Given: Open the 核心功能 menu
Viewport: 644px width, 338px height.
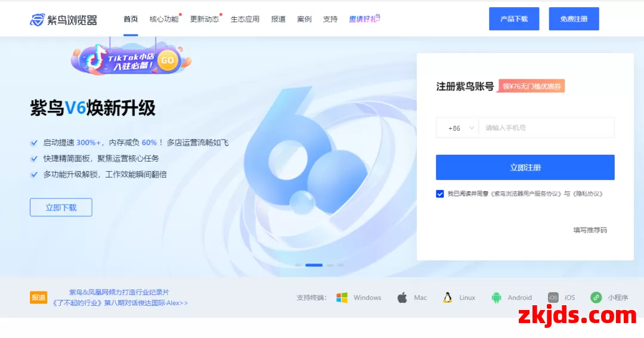Looking at the screenshot, I should tap(164, 19).
